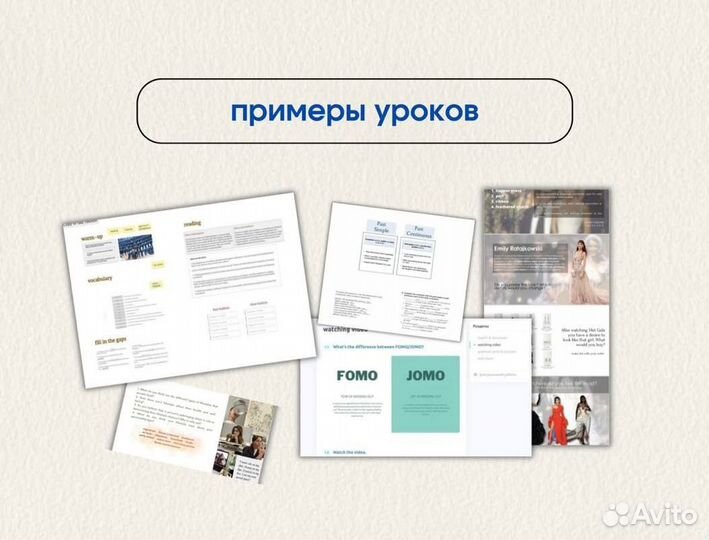
Task: Click the woman in red dress photo
Action: point(559,420)
